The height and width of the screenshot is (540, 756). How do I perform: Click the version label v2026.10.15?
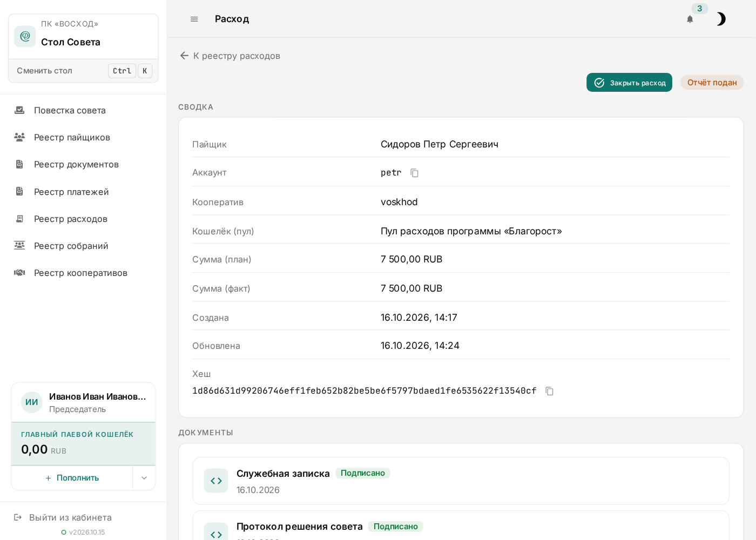click(x=87, y=532)
